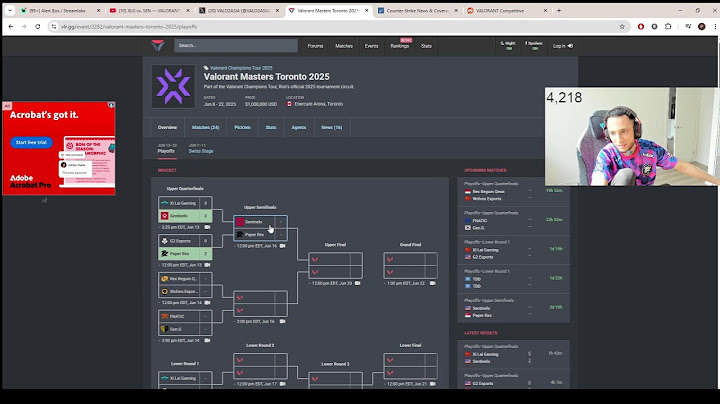Click video icon beside 2:25 pm Jun 13
The width and height of the screenshot is (720, 404).
coord(207,227)
